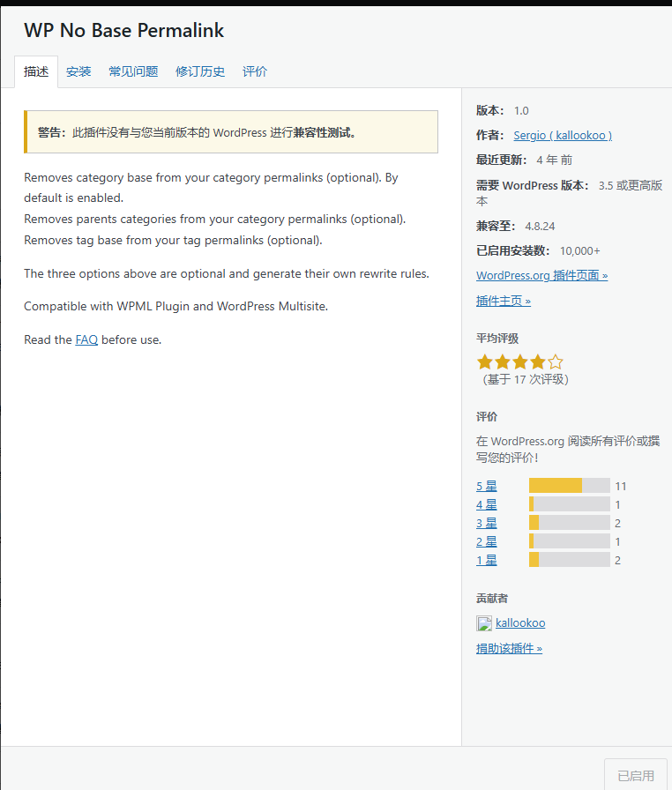The image size is (672, 790).
Task: Click the 2-star rating bar
Action: [569, 541]
